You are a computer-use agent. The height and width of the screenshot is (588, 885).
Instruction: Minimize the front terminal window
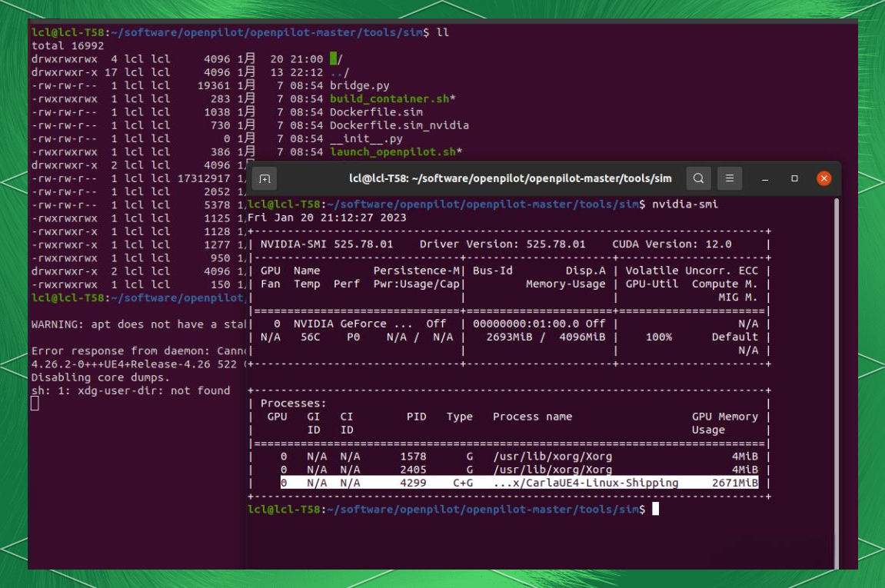765,178
